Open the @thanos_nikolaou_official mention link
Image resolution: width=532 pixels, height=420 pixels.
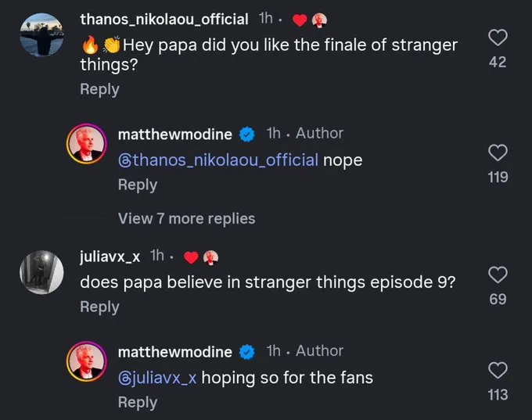click(217, 160)
